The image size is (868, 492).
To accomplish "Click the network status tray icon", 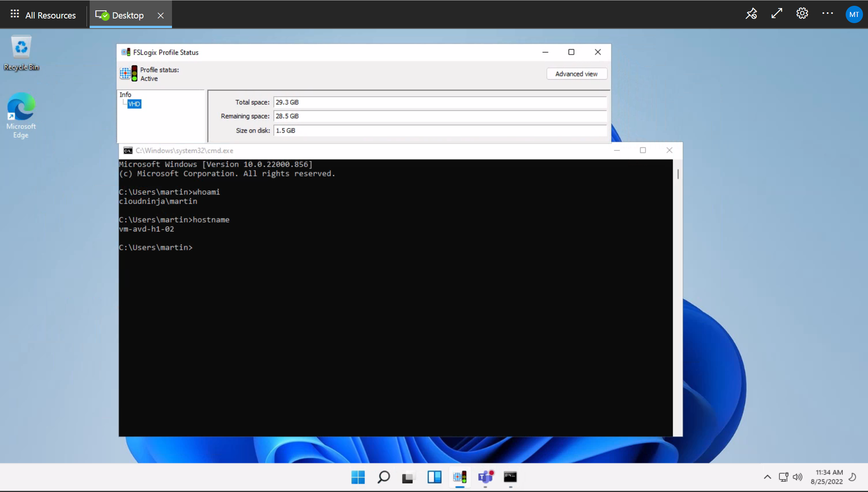I will (783, 477).
